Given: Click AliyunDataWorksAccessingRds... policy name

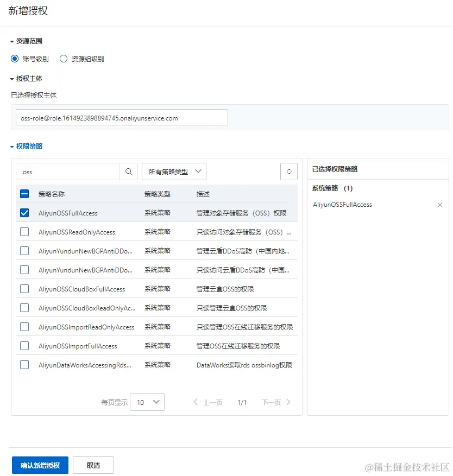Looking at the screenshot, I should point(85,365).
